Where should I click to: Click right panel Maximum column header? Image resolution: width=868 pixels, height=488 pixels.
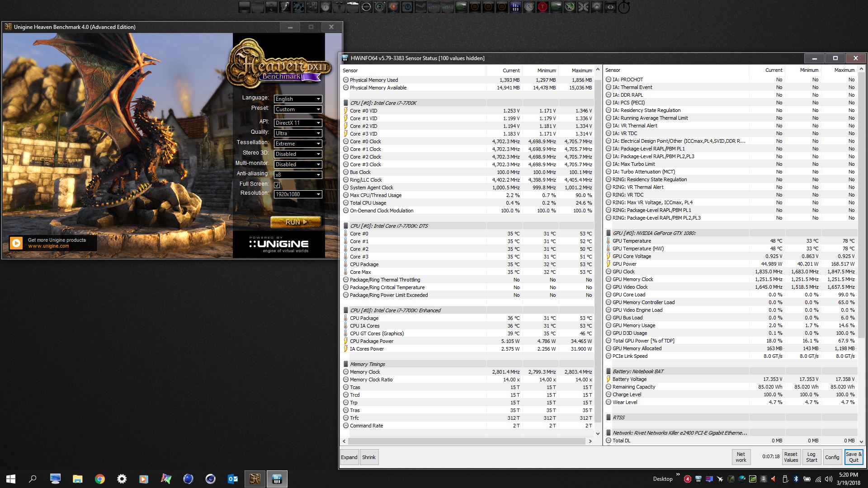click(840, 70)
